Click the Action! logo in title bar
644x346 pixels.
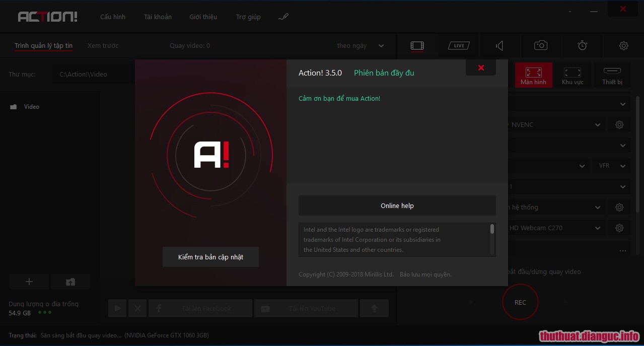pyautogui.click(x=48, y=17)
